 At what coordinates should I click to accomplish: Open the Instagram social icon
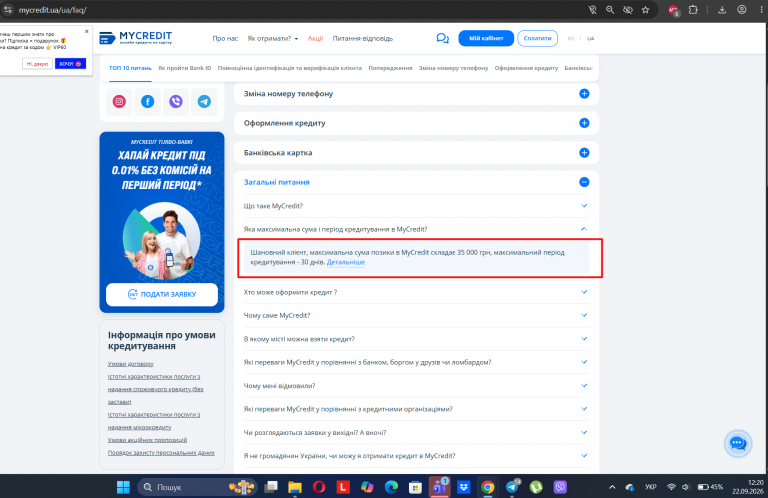[x=119, y=101]
